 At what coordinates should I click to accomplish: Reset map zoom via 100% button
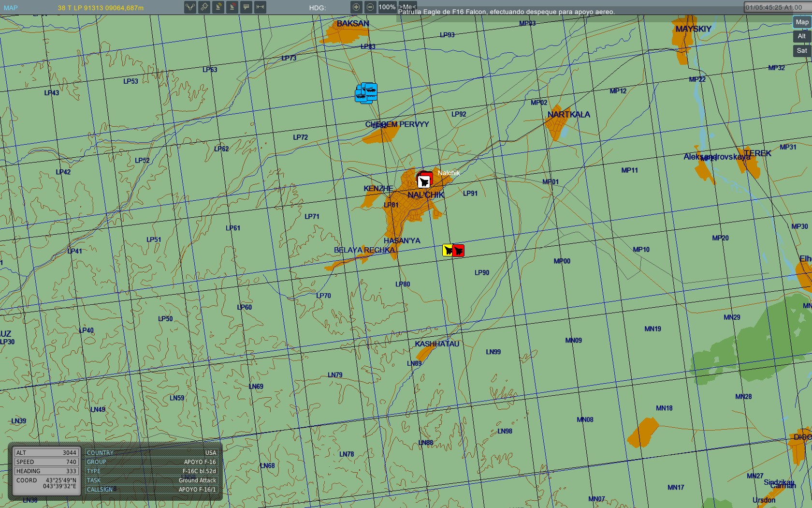point(387,7)
